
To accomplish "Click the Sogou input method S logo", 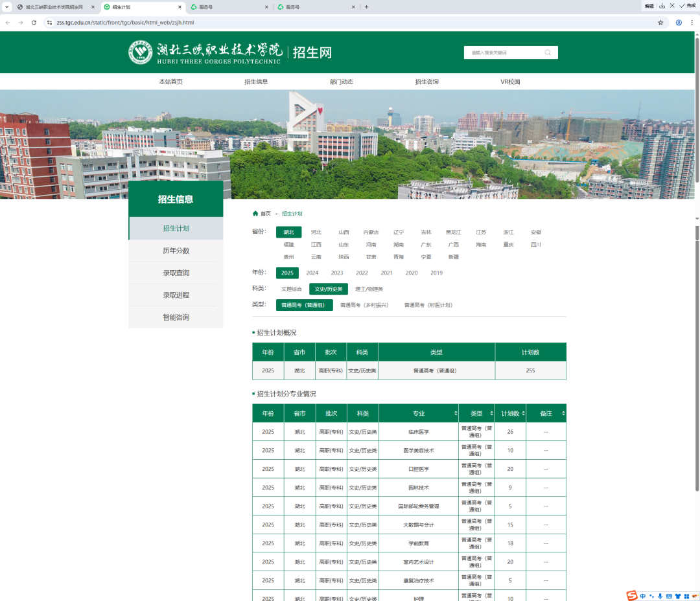I will (x=631, y=596).
